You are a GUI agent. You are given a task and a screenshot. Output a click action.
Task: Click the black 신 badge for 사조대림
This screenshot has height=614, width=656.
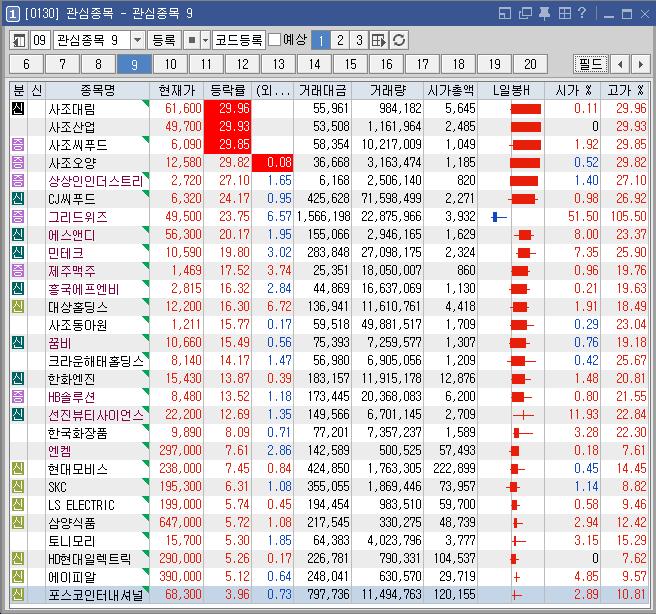click(x=18, y=108)
